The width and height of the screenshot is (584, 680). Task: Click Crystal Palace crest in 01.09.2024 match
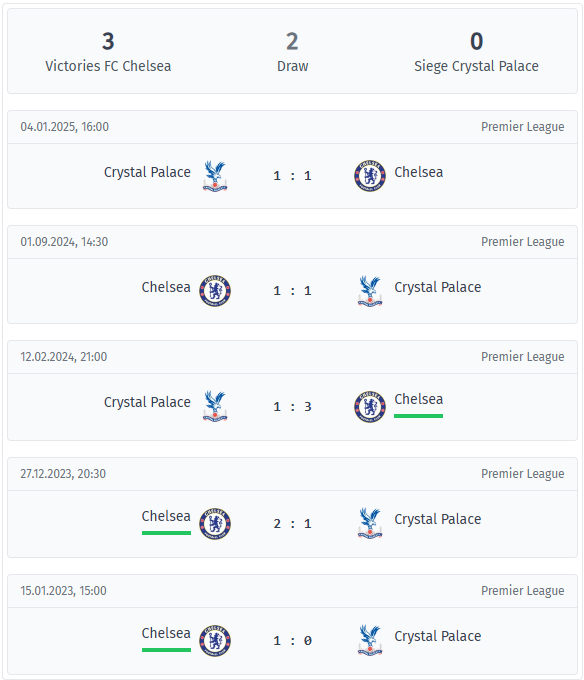(370, 291)
